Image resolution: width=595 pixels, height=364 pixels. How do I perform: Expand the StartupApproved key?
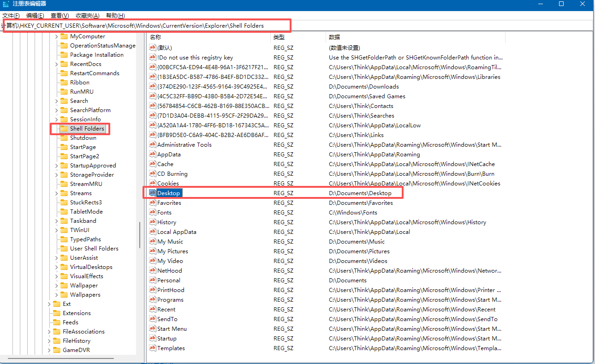pyautogui.click(x=57, y=166)
